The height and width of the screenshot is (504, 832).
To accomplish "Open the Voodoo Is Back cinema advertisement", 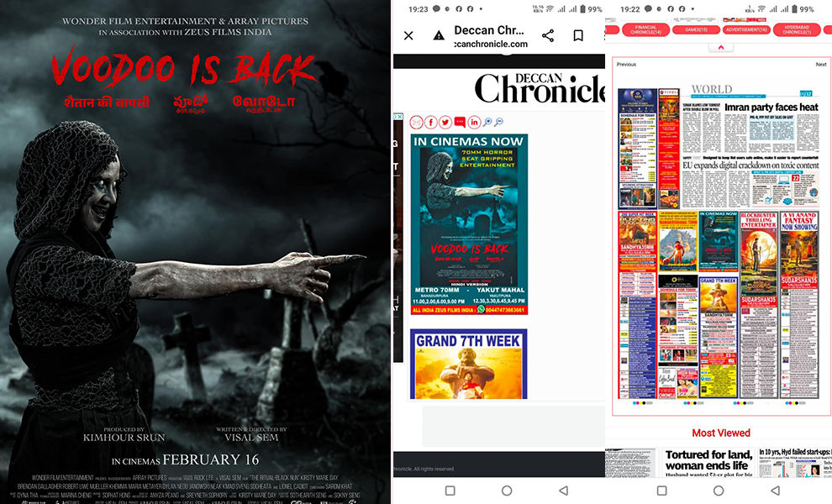I will click(469, 224).
